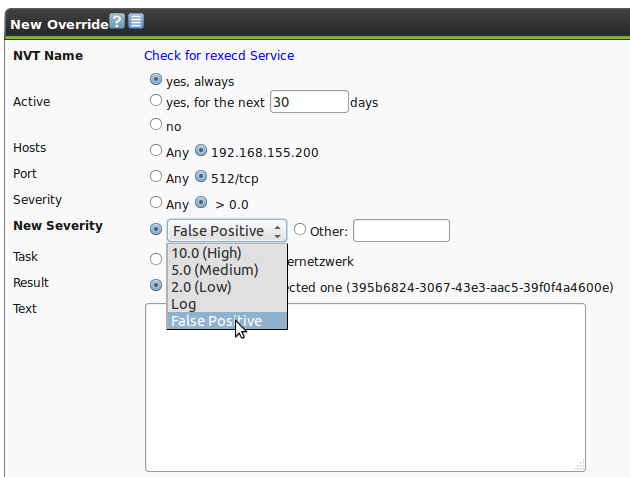The image size is (630, 477).
Task: Choose 'Any' for Hosts
Action: click(x=155, y=151)
